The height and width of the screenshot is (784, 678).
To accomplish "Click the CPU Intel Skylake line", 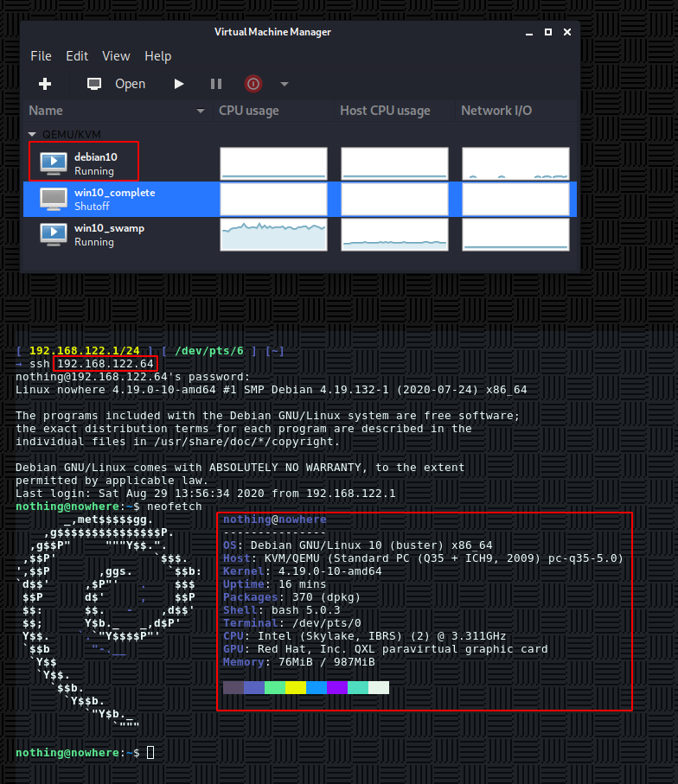I will click(x=365, y=636).
